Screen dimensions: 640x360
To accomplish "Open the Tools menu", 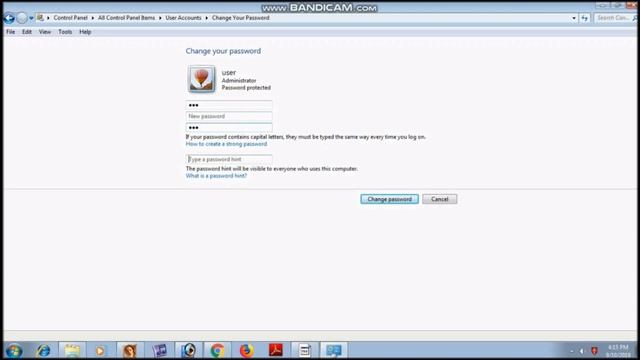I will 65,32.
